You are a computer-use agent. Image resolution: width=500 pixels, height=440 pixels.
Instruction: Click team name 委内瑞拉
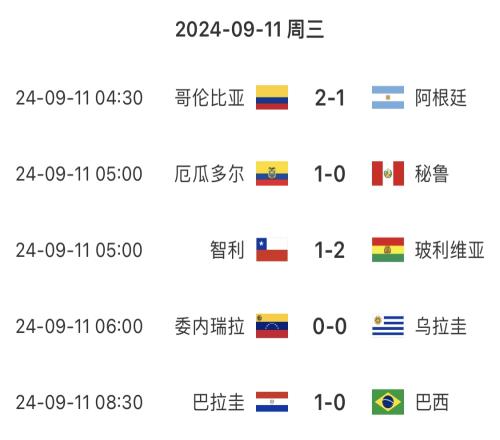pos(210,326)
